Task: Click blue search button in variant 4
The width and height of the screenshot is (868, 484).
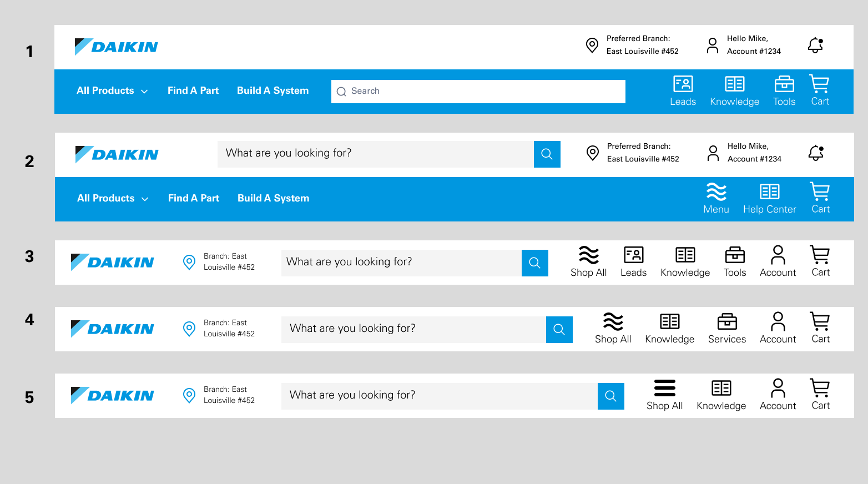Action: pyautogui.click(x=559, y=330)
